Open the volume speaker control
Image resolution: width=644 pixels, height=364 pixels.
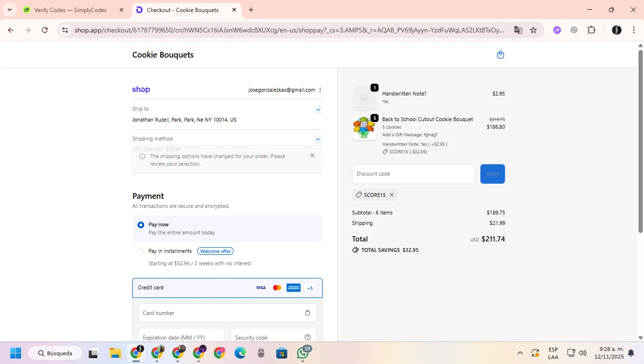click(583, 353)
